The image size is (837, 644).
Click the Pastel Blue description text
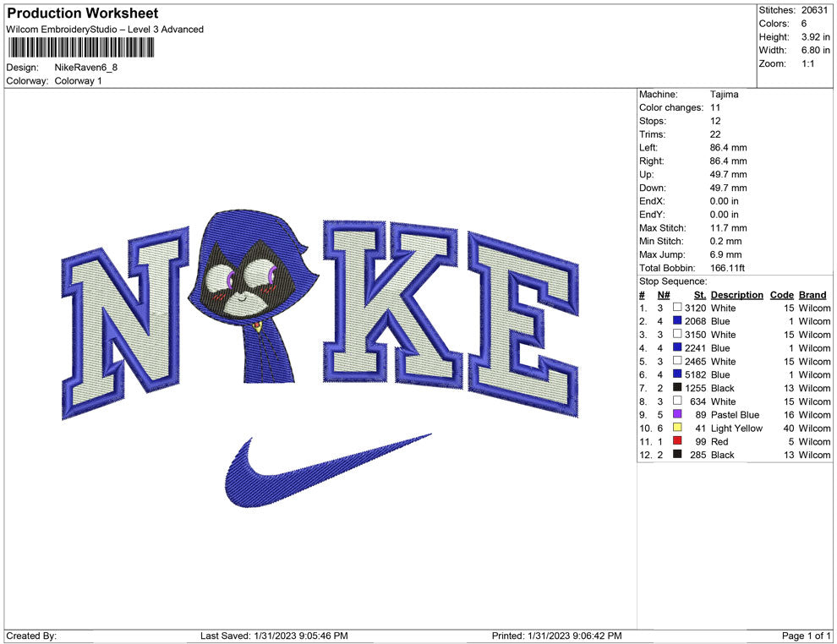(x=735, y=415)
